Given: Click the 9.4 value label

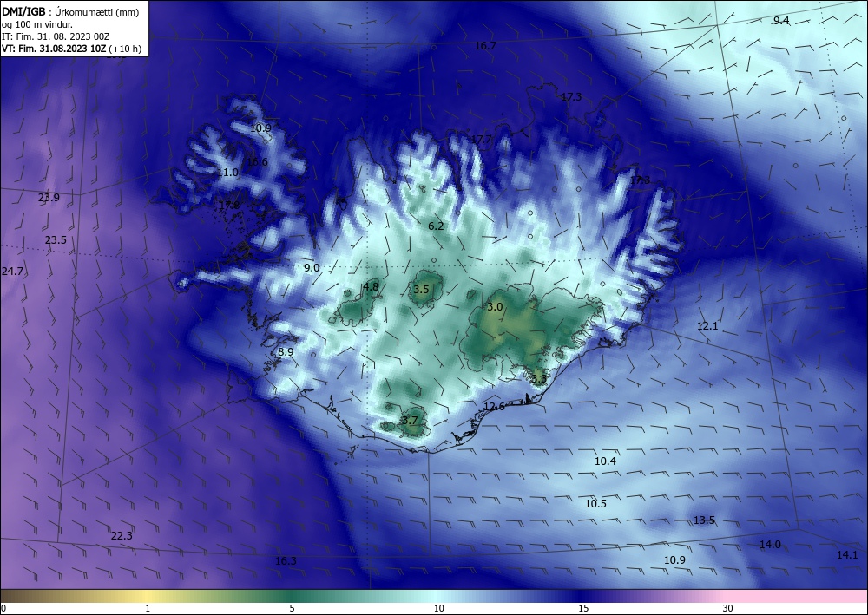Looking at the screenshot, I should click(x=781, y=21).
